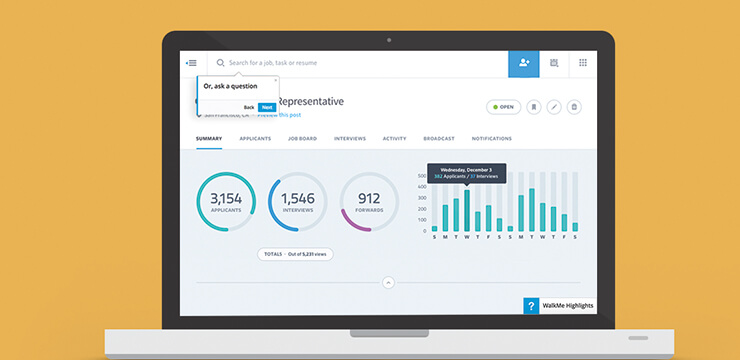Click the 3,154 Applicants ring
Viewport: 740px width, 360px height.
click(226, 201)
